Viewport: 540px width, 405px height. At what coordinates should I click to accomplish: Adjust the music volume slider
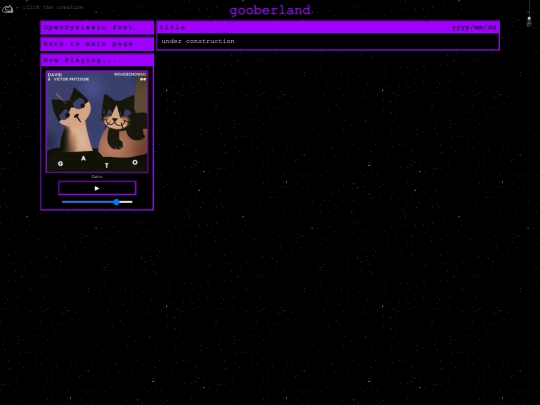tap(97, 202)
